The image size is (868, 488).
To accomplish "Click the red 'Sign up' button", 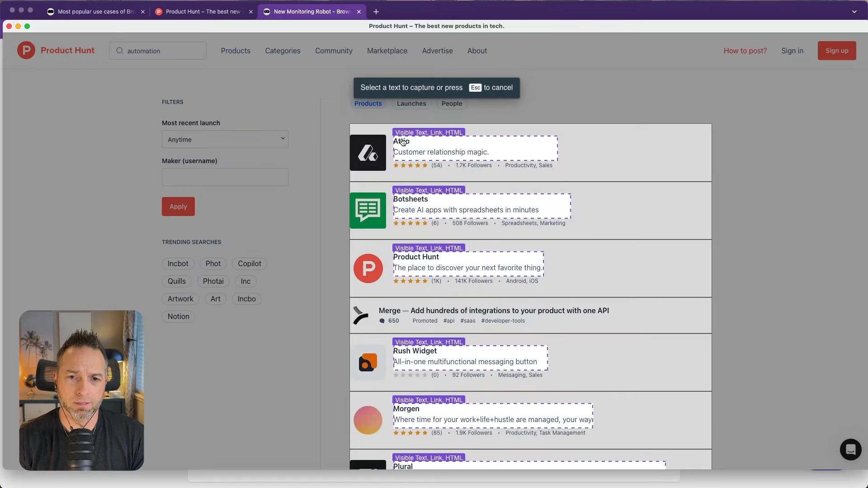I will pyautogui.click(x=837, y=51).
